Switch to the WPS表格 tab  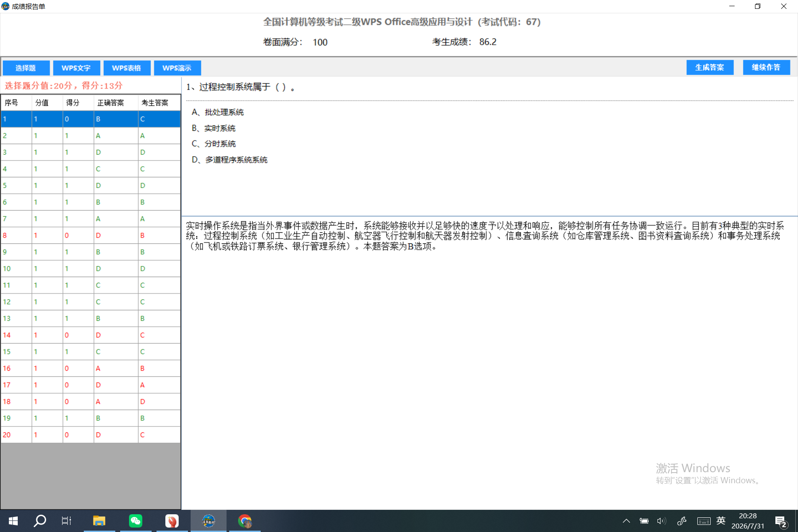127,68
